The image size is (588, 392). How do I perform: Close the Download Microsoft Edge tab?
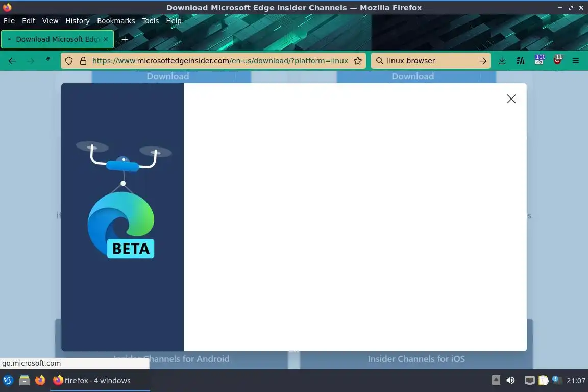(x=106, y=39)
